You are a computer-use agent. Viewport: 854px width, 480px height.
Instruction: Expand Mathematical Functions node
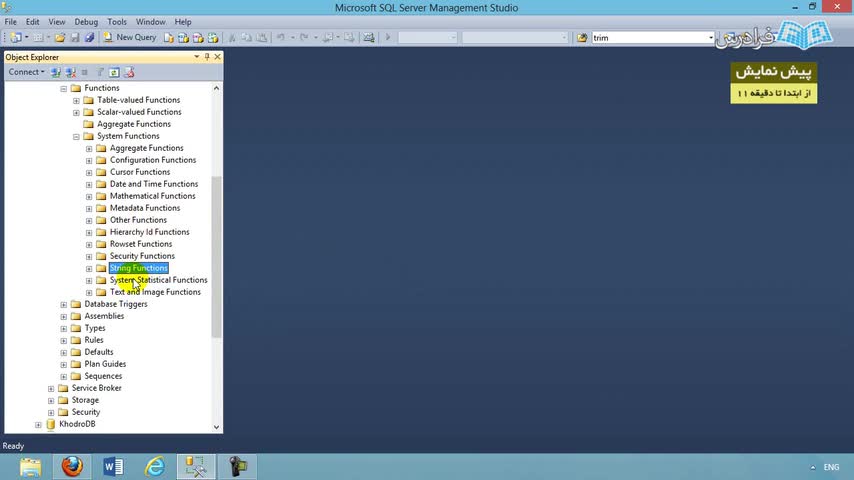coord(89,196)
